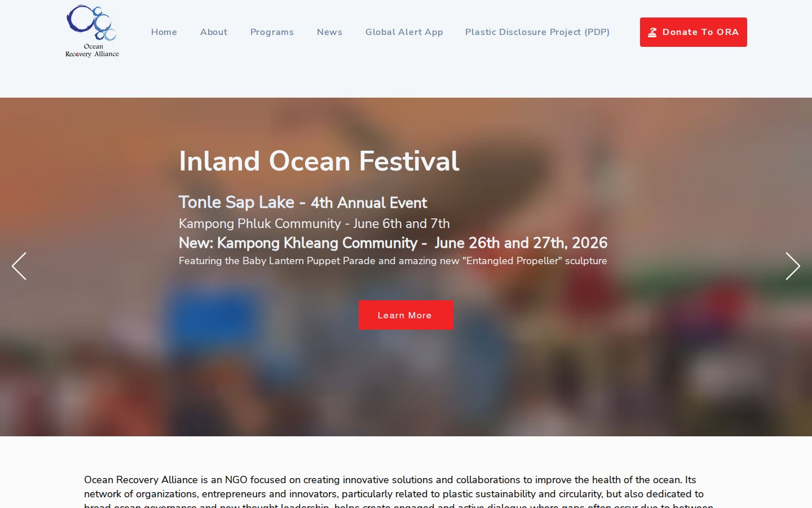812x508 pixels.
Task: Open Plastic Disclosure Project (PDP) page
Action: [537, 32]
